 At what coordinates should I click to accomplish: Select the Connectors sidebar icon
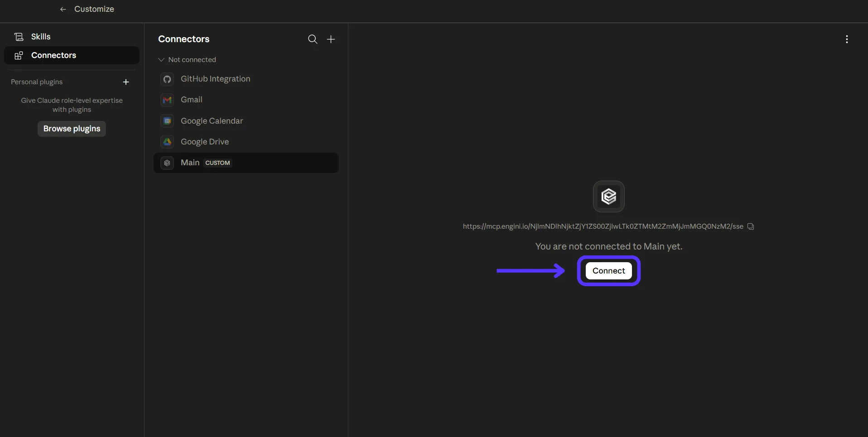click(x=19, y=55)
